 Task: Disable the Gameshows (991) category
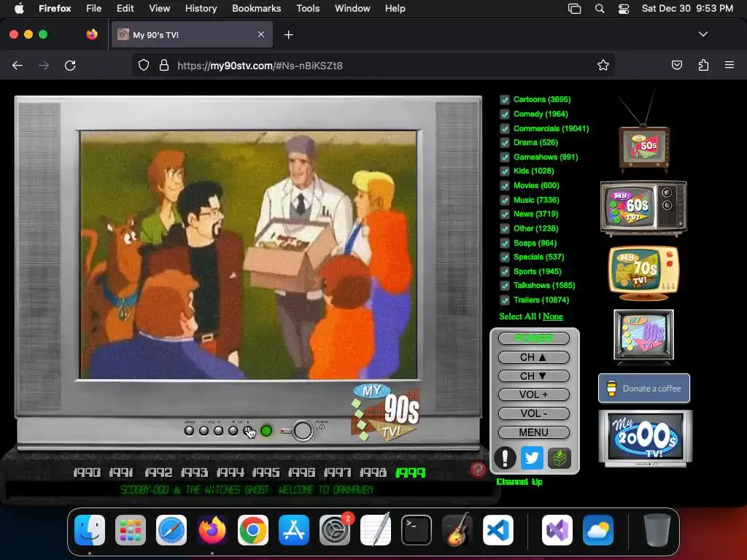[x=505, y=157]
